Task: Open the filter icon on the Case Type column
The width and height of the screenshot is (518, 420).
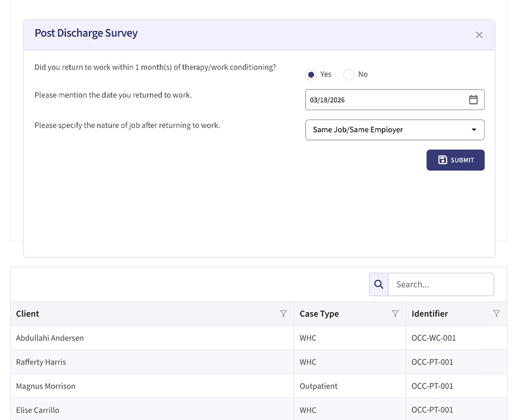Action: [395, 314]
